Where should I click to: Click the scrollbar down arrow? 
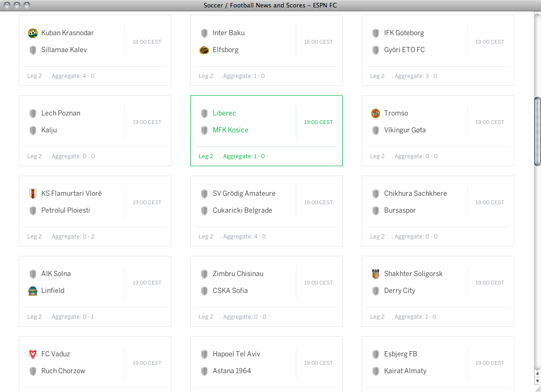coord(537,381)
